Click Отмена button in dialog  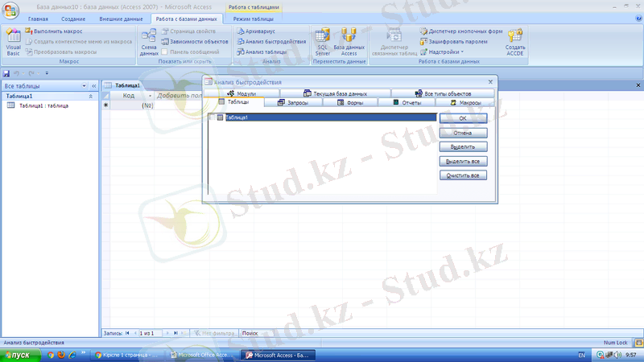click(x=463, y=133)
